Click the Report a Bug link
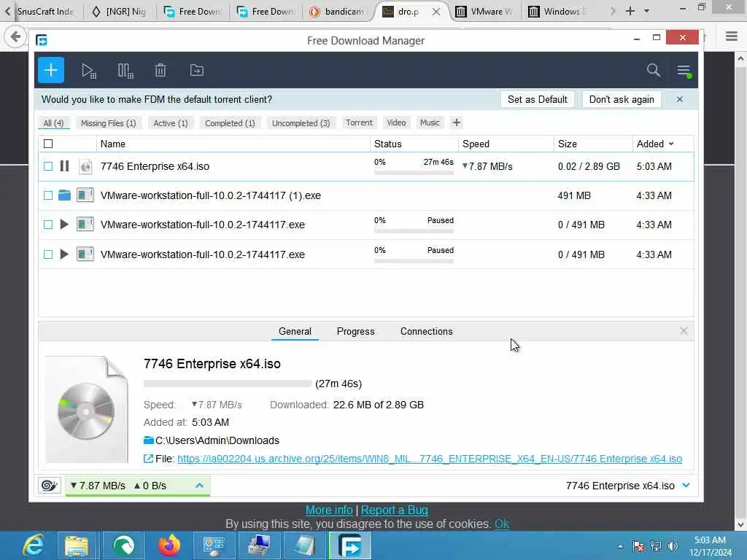This screenshot has height=560, width=747. point(395,510)
